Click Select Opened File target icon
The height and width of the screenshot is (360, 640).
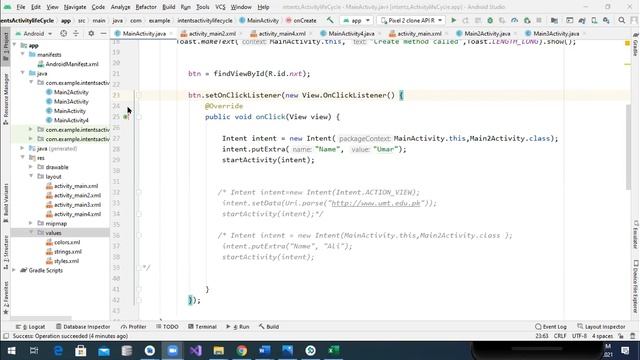click(x=64, y=33)
